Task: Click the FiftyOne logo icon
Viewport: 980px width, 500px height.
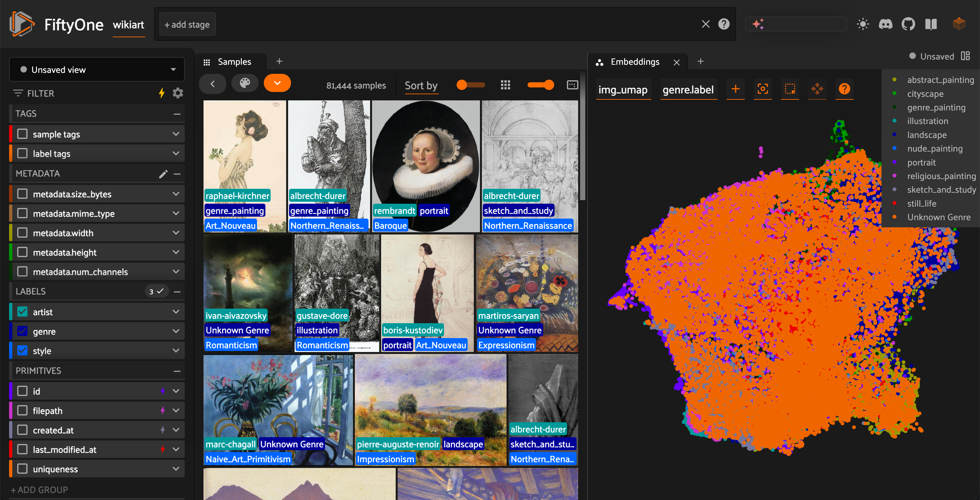Action: pyautogui.click(x=22, y=24)
